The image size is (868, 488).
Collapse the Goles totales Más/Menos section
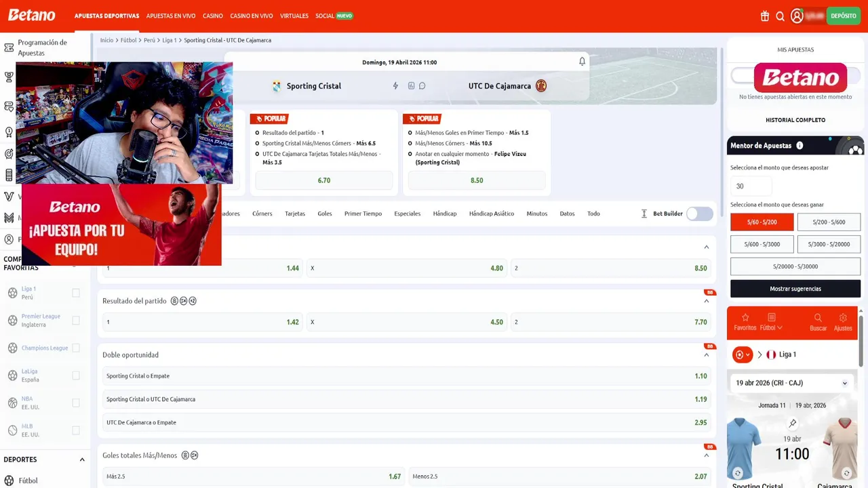[x=706, y=455]
